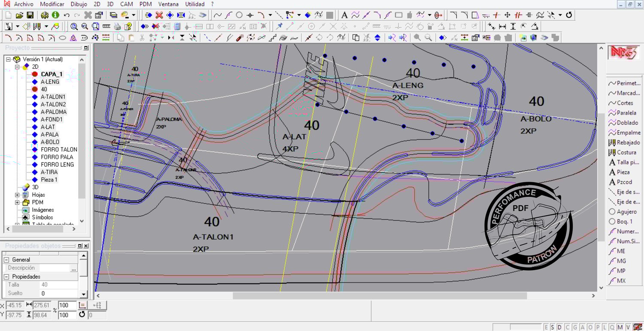Click the printer icon in toolbar
Screen dimensions: 644x331
[117, 27]
